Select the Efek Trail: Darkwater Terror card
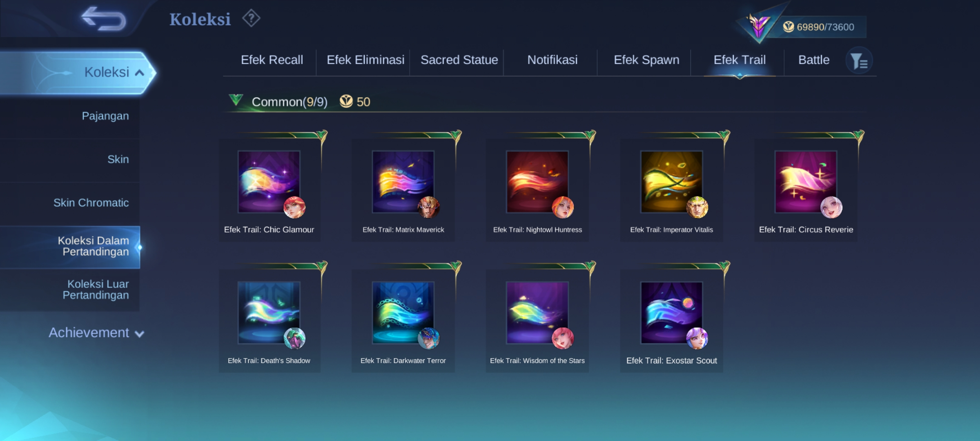This screenshot has height=441, width=980. point(403,321)
